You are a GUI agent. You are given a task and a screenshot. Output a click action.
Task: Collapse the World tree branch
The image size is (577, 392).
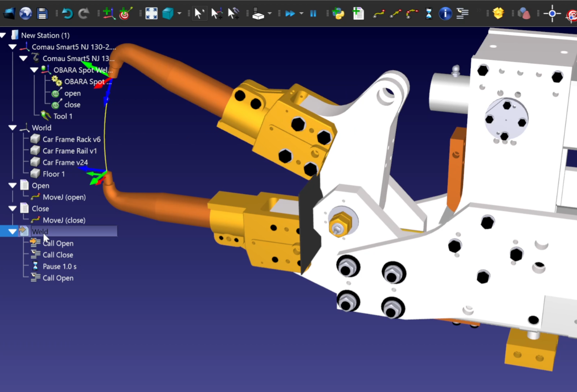(13, 127)
